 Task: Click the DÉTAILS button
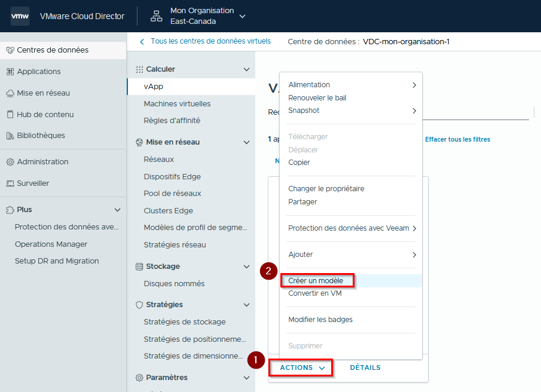pos(365,367)
